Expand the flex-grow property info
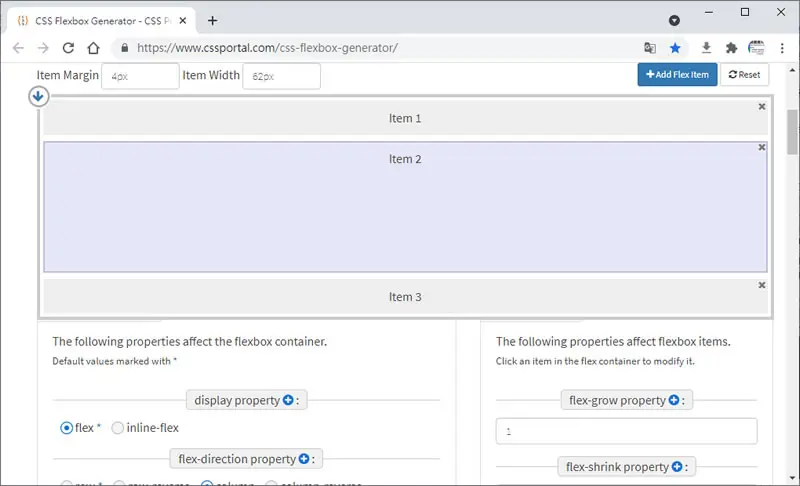This screenshot has height=486, width=800. [674, 400]
